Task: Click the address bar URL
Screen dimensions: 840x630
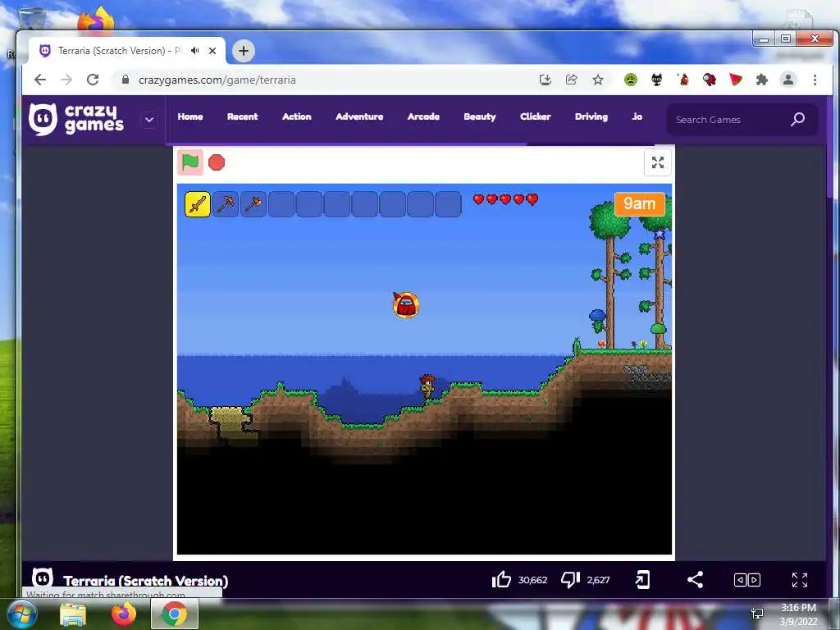Action: point(217,80)
